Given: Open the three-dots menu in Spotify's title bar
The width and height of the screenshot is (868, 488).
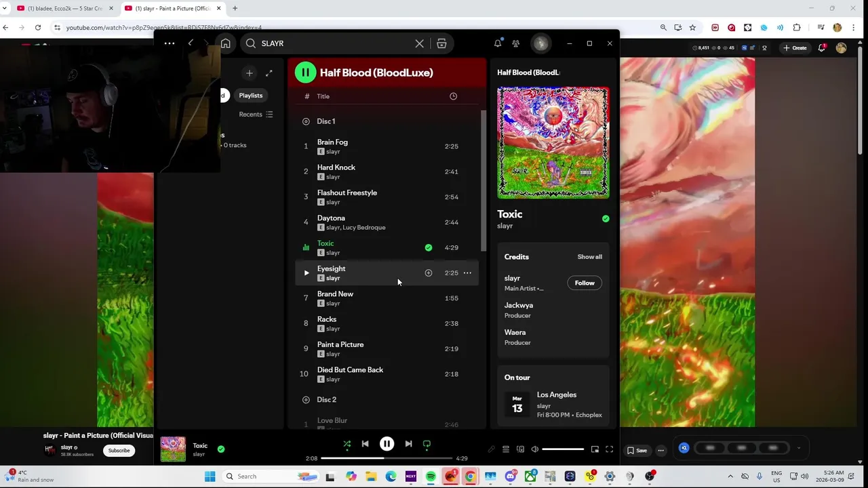Looking at the screenshot, I should point(170,43).
